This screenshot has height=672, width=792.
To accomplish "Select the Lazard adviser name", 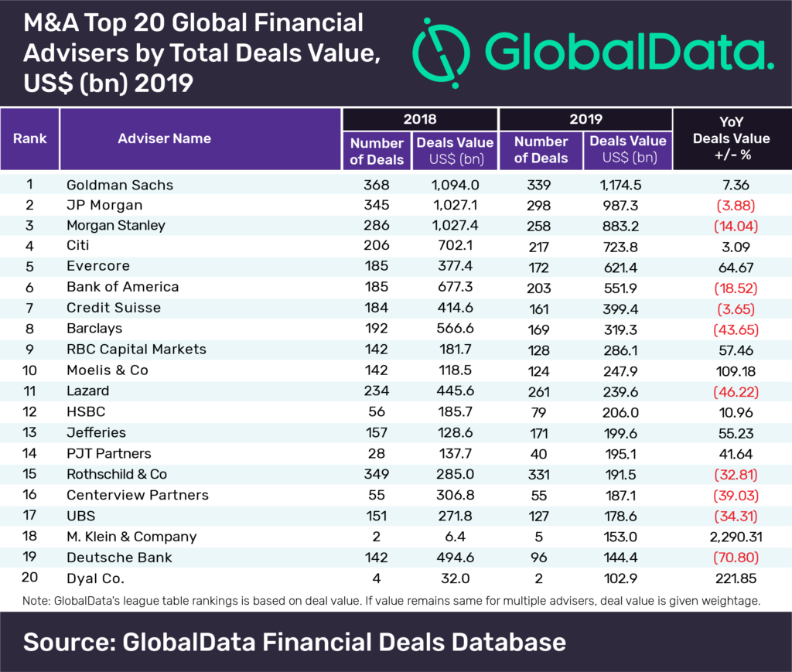I will 88,391.
